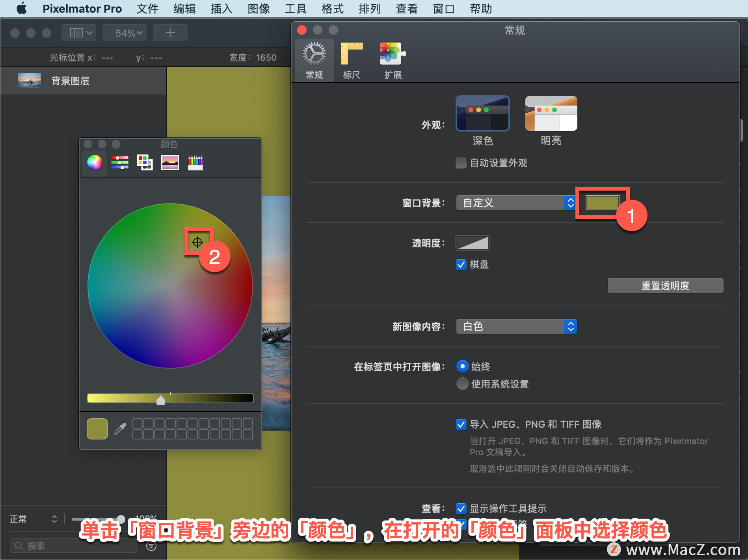748x560 pixels.
Task: Choose the 明亮 (Light) appearance thumbnail
Action: coord(551,113)
